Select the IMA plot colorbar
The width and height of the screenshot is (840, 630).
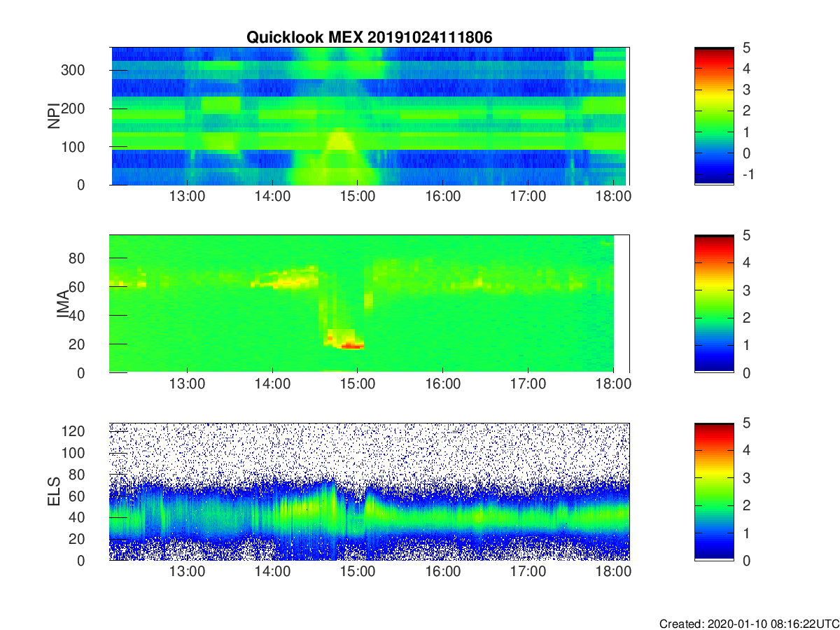[714, 304]
